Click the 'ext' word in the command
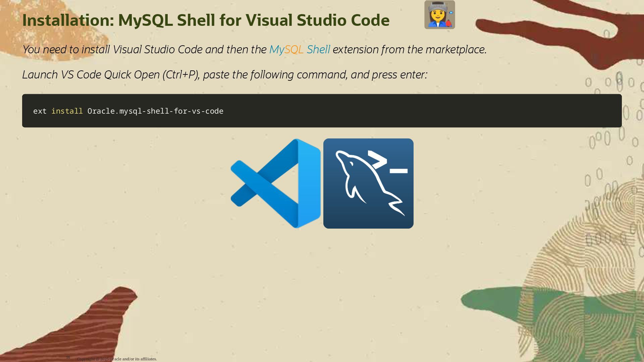This screenshot has height=362, width=644. tap(40, 111)
